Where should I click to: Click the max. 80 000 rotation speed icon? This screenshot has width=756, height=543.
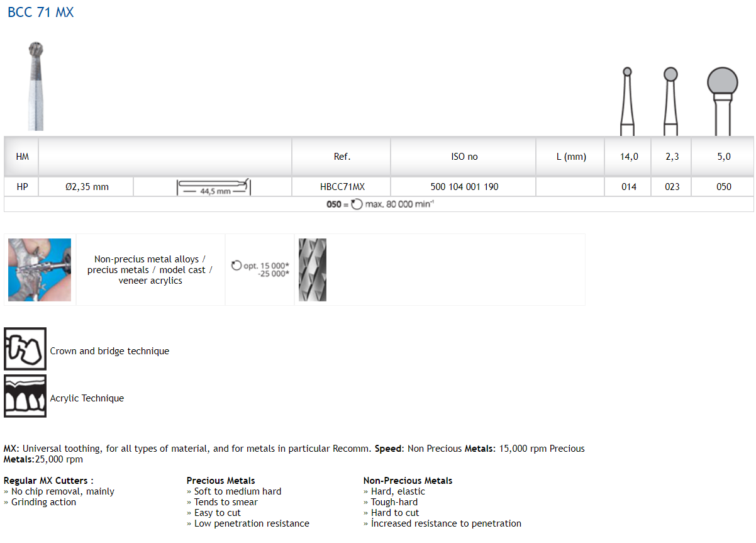pyautogui.click(x=357, y=204)
